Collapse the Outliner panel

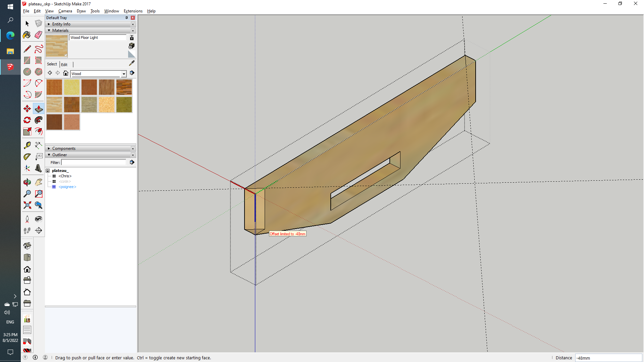point(49,155)
